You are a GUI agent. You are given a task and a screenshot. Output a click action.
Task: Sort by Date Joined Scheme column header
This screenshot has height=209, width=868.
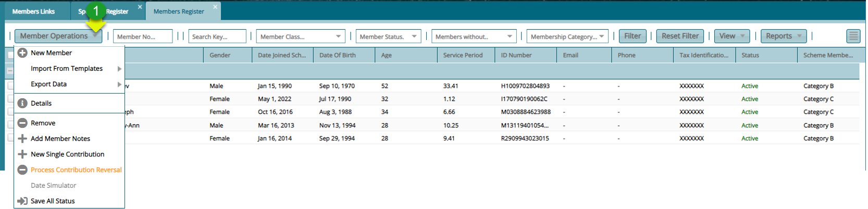(x=282, y=55)
